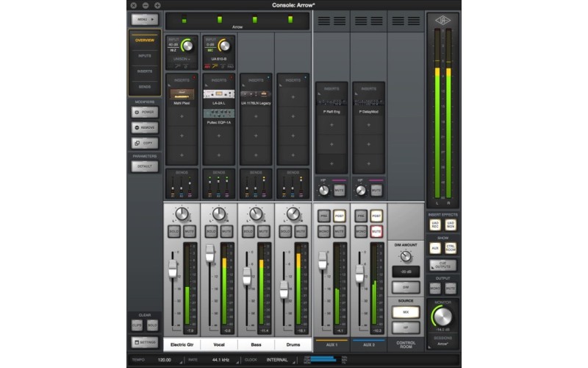
Task: Click Electric Gtr volume fader
Action: [x=173, y=269]
